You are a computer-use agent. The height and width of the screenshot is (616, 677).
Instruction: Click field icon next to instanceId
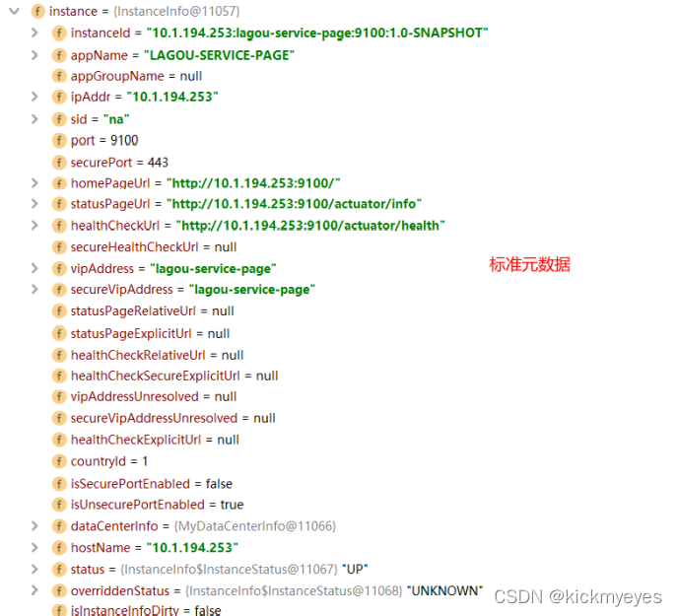[59, 34]
